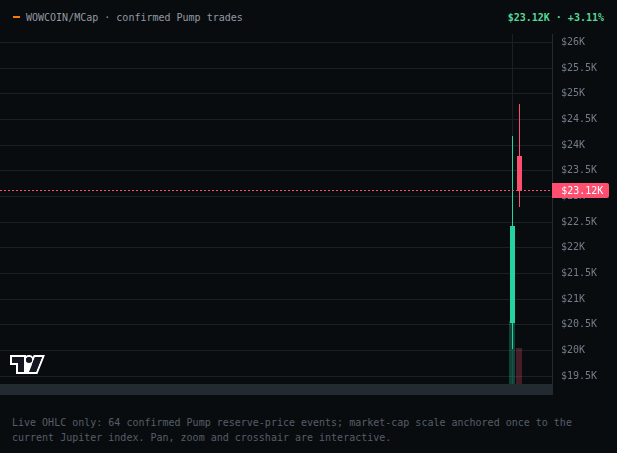The height and width of the screenshot is (453, 617).
Task: Click the $24.5K price axis label
Action: [x=579, y=118]
